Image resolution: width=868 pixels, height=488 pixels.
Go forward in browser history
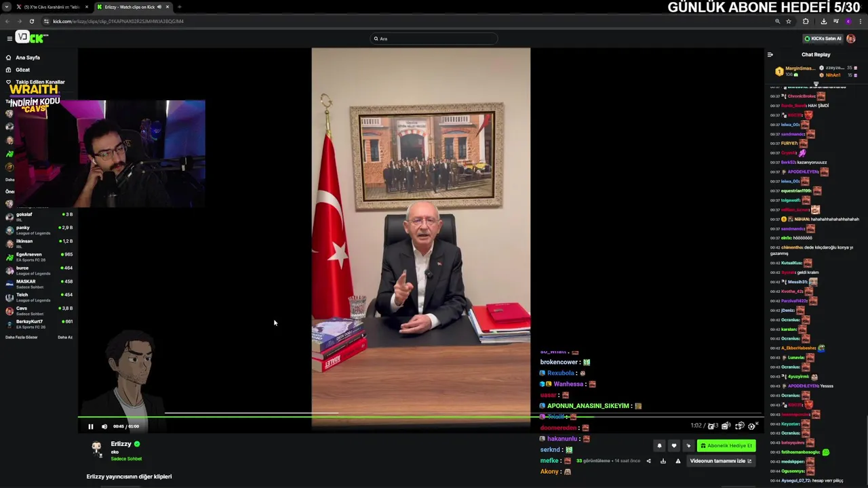pyautogui.click(x=19, y=21)
